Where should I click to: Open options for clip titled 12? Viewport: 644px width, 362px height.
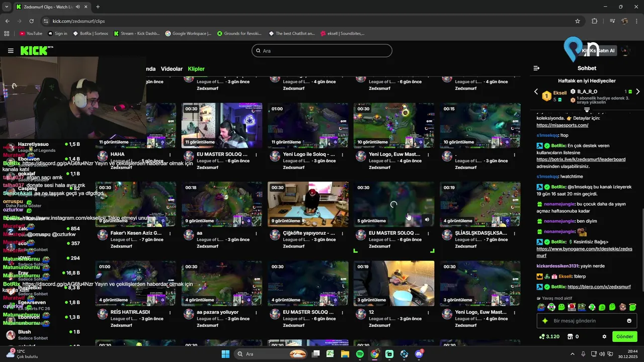[x=428, y=312]
